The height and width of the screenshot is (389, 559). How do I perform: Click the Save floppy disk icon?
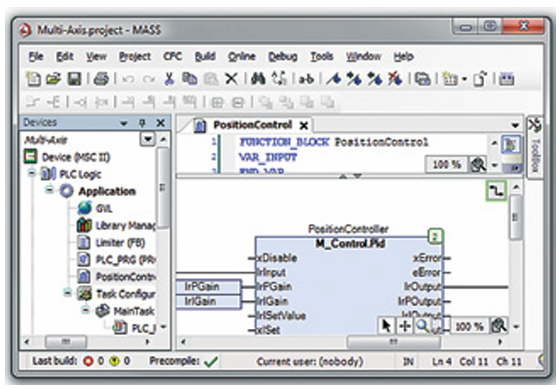click(75, 79)
